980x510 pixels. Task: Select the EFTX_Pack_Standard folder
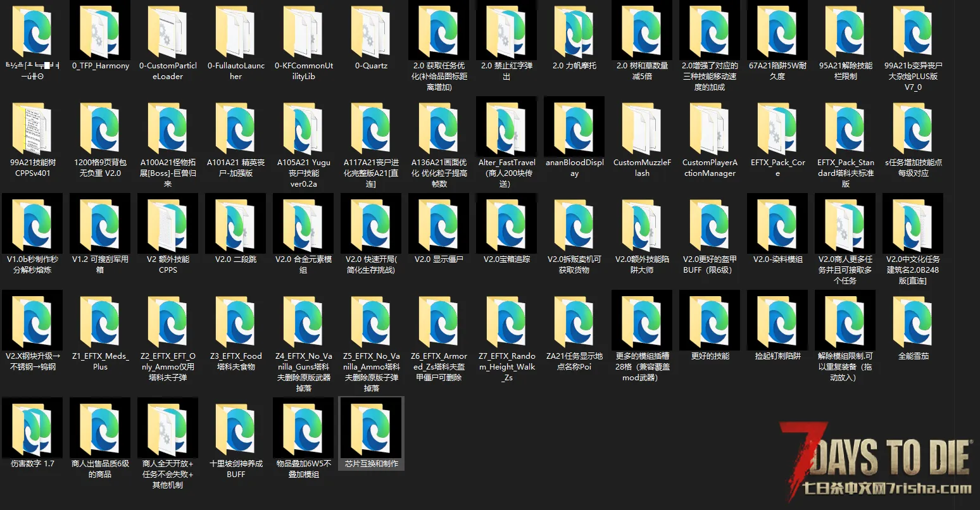[845, 128]
